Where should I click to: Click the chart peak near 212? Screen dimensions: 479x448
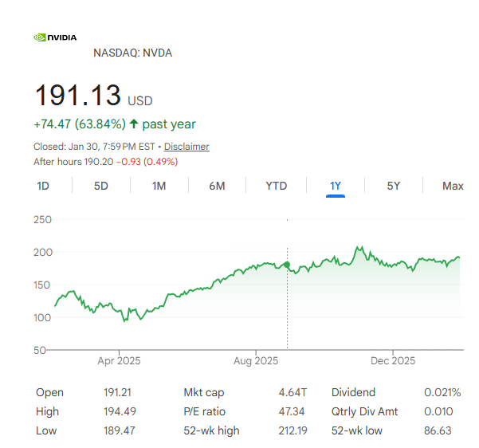coord(359,248)
